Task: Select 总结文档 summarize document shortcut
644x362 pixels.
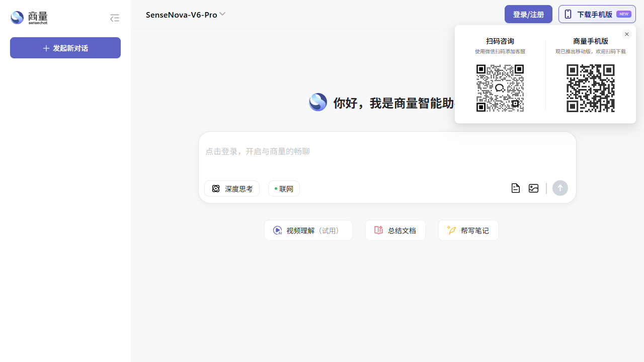Action: [x=395, y=230]
